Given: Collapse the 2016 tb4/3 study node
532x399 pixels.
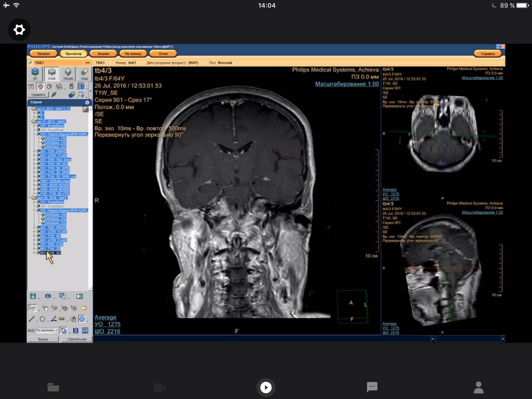Looking at the screenshot, I should click(30, 197).
